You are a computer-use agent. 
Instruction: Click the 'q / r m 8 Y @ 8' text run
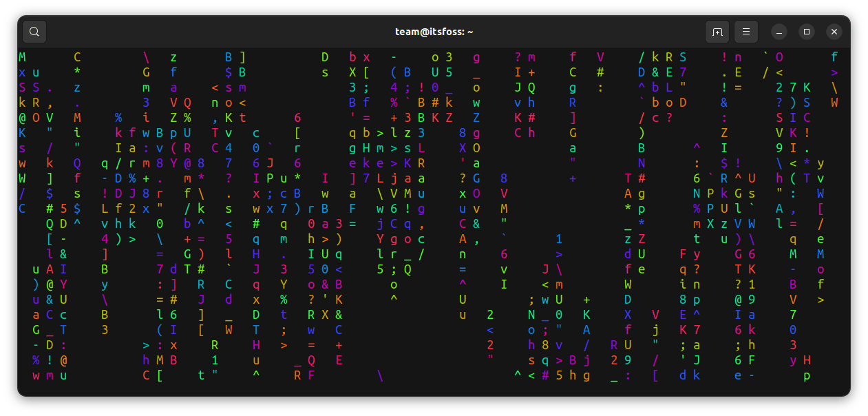(x=153, y=163)
